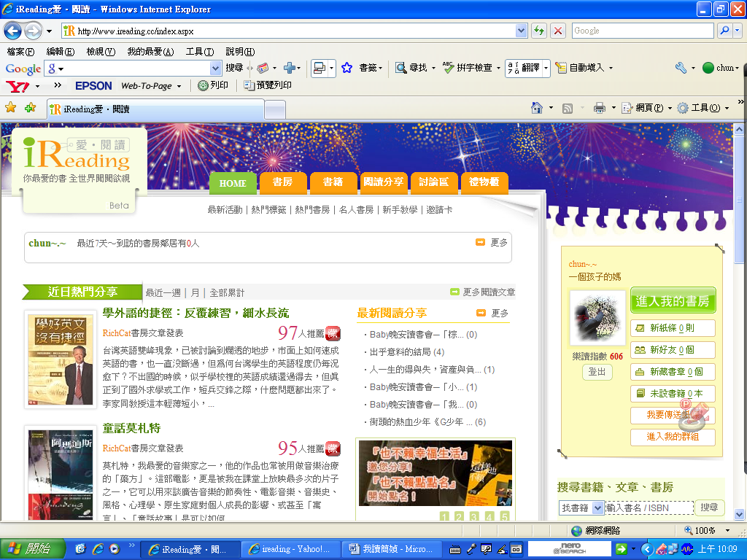Click the iReading taskbar window button
Image resolution: width=747 pixels, height=560 pixels.
point(189,549)
